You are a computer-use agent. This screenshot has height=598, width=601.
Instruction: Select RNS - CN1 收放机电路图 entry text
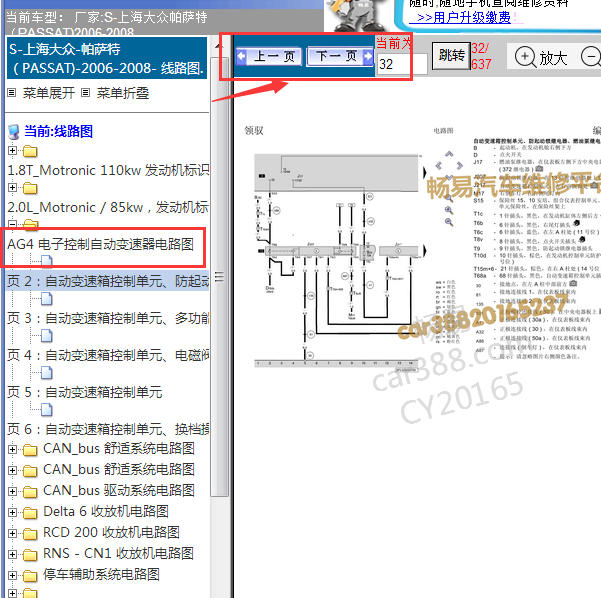(118, 554)
